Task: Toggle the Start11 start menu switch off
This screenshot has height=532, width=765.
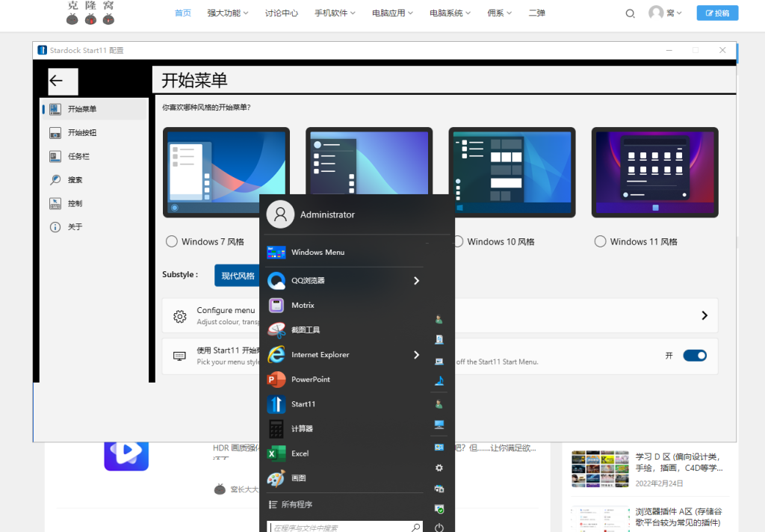Action: coord(695,356)
